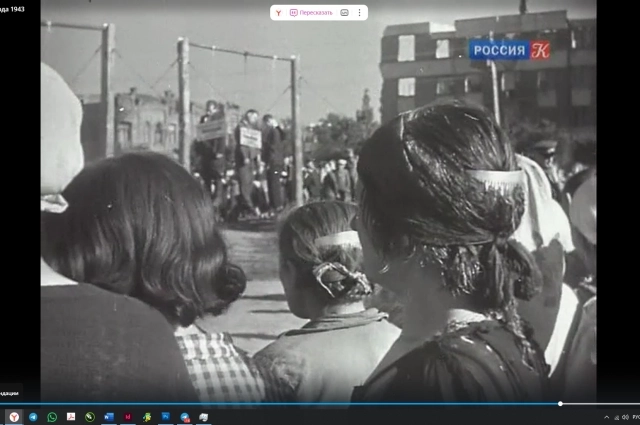This screenshot has width=640, height=425.
Task: Open second Telegram icon with notification badge
Action: point(185,417)
